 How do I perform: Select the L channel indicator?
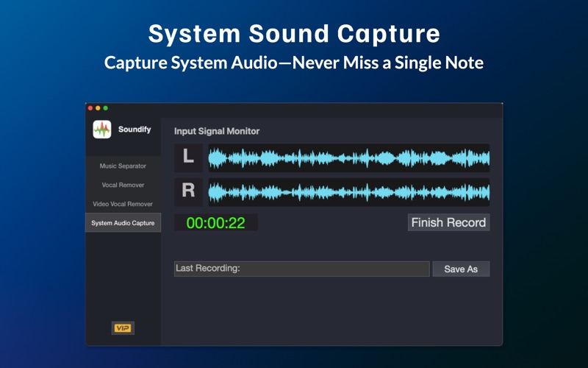188,158
